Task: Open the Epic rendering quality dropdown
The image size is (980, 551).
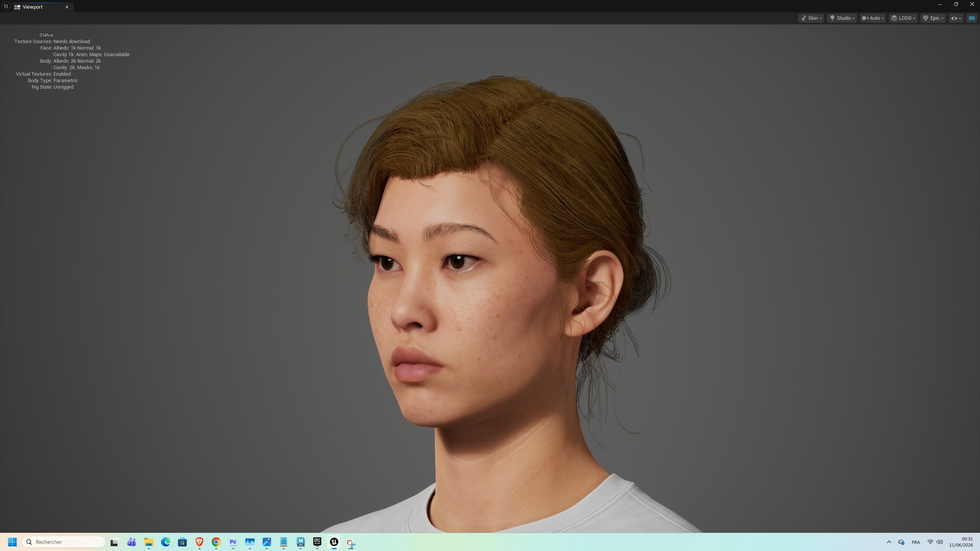Action: (x=933, y=18)
